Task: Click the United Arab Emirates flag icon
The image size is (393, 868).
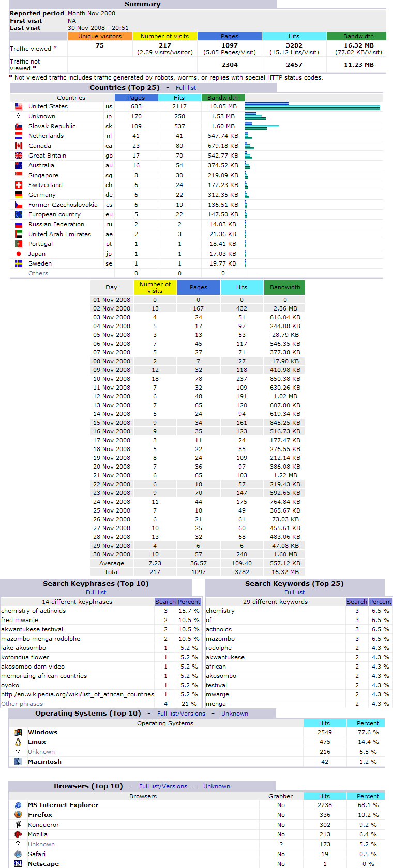Action: pos(19,234)
